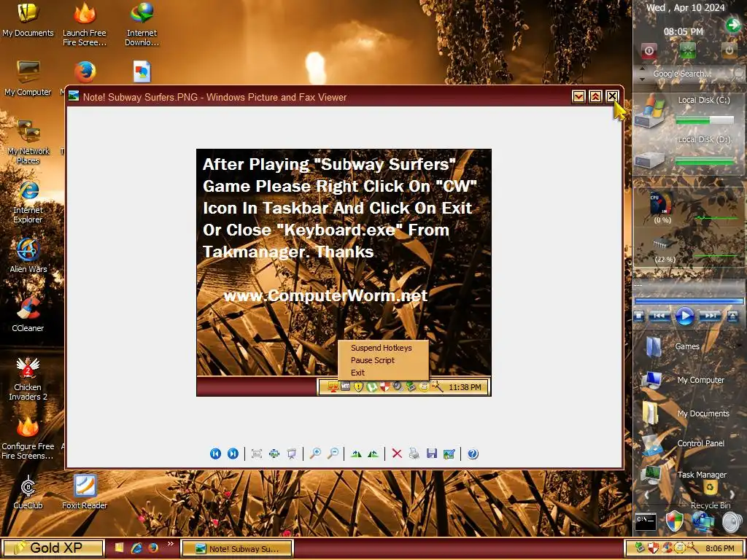
Task: Open Task Manager from sidebar shortcuts
Action: (684, 475)
